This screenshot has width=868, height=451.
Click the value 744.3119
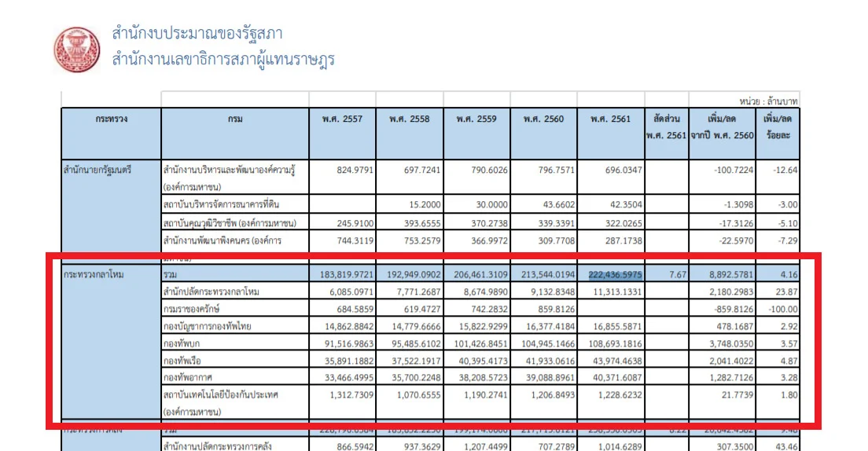click(x=355, y=240)
